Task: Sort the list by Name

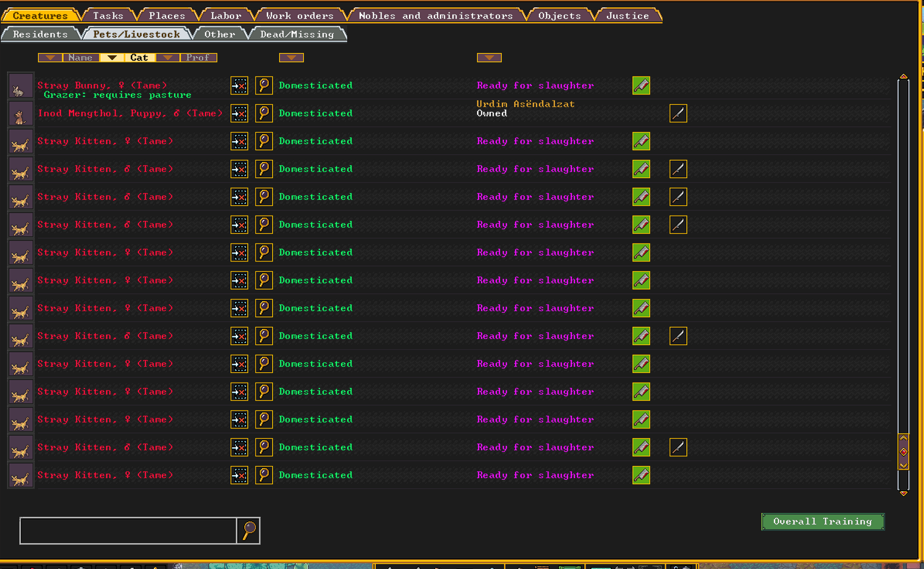Action: click(x=80, y=58)
